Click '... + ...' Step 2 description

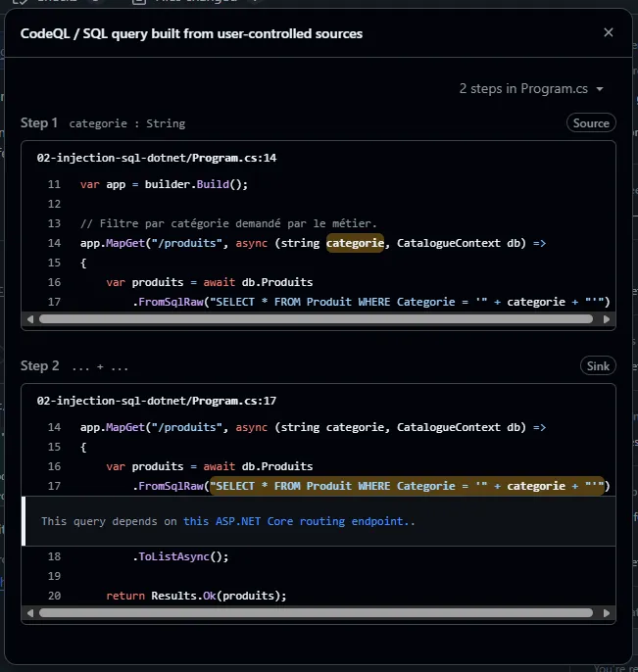coord(100,366)
